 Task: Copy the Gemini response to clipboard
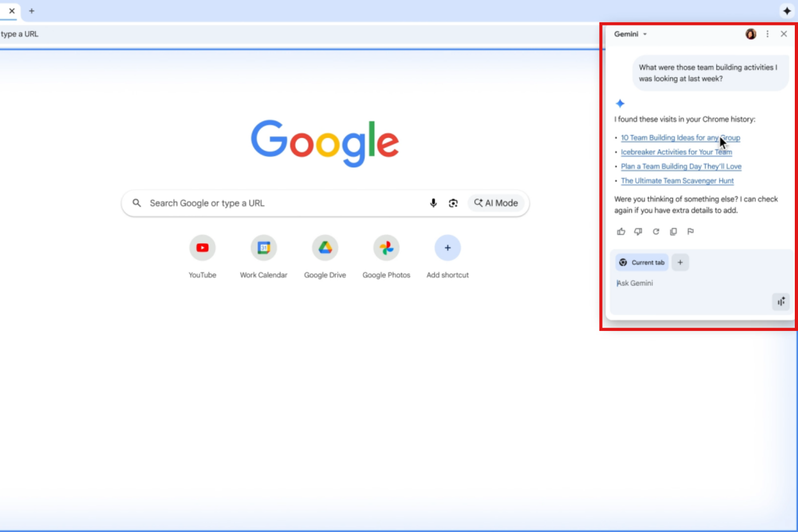coord(674,231)
